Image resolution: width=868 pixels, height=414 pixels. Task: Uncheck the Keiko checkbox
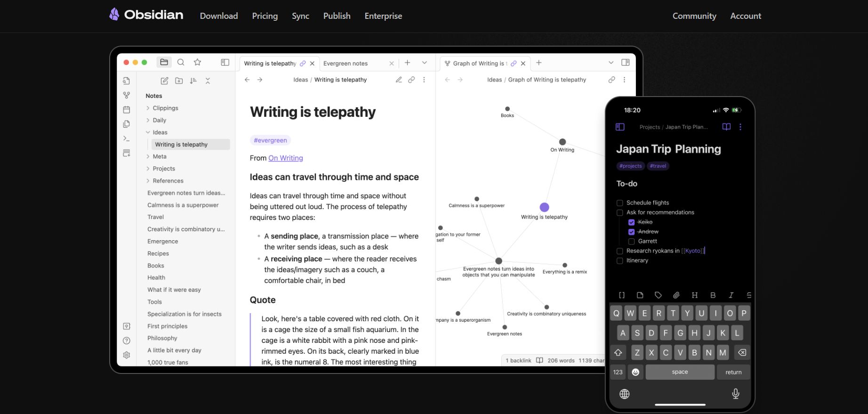tap(632, 222)
